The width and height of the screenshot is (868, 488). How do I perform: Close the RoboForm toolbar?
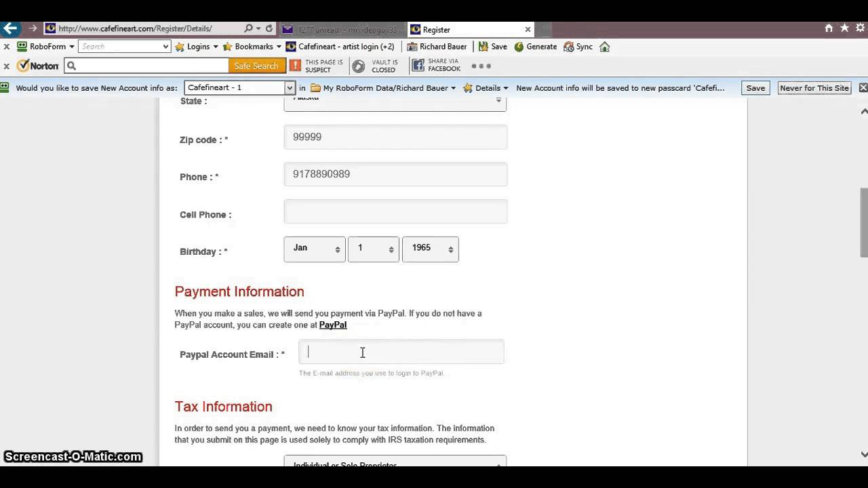coord(6,47)
